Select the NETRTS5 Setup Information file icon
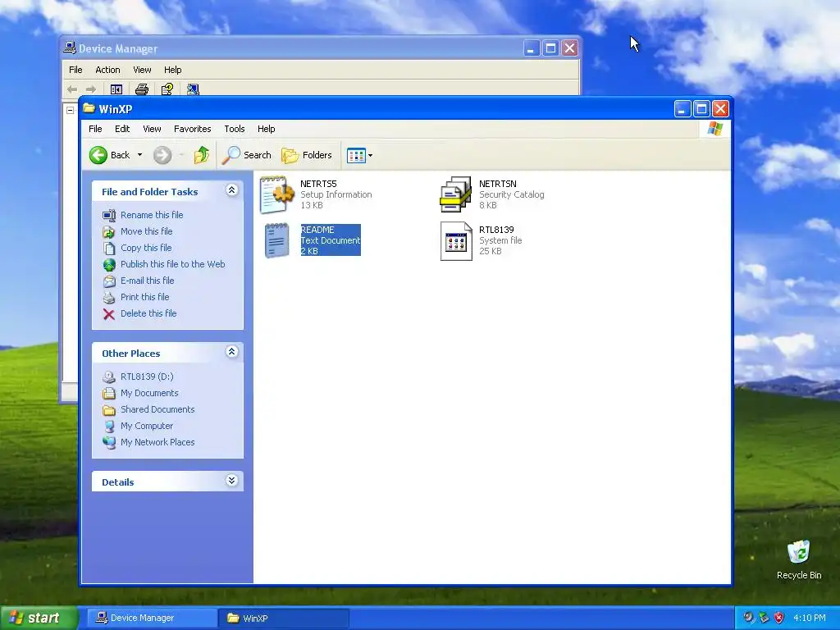840x630 pixels. tap(277, 195)
